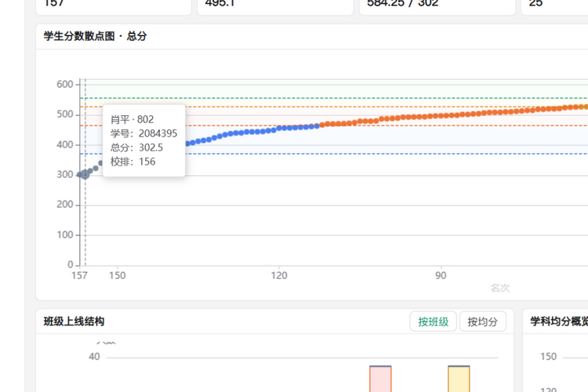Click the x-axis label 150
This screenshot has height=392, width=588.
tap(117, 276)
